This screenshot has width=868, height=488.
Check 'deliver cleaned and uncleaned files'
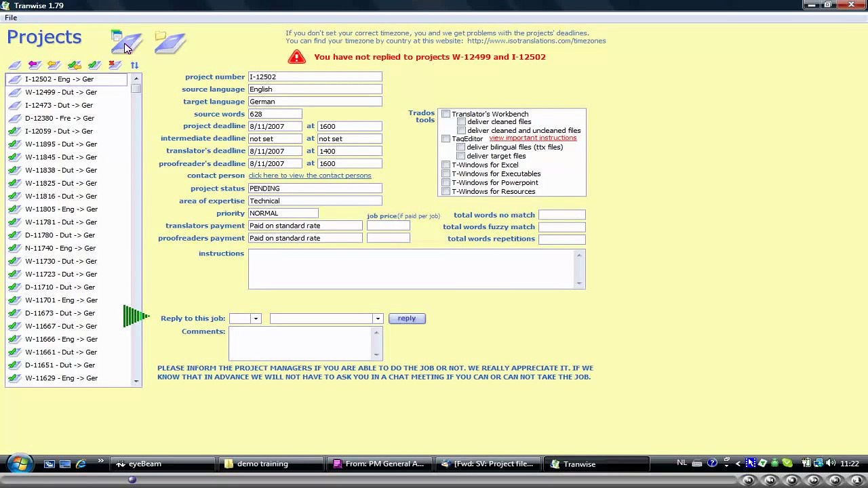(461, 130)
